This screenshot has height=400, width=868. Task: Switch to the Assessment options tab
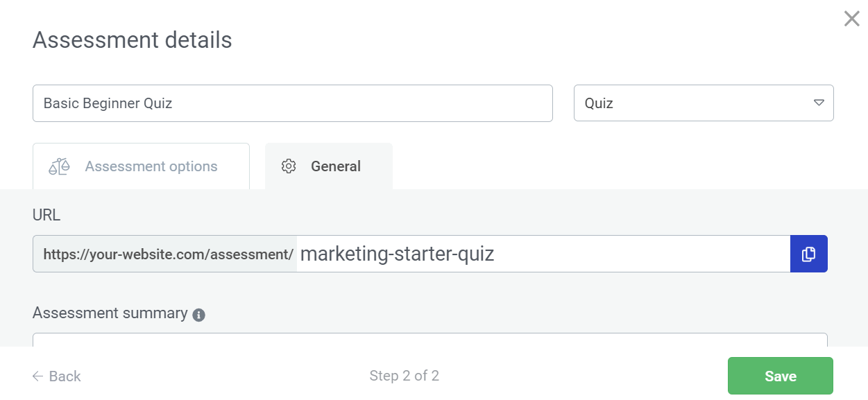click(x=151, y=166)
